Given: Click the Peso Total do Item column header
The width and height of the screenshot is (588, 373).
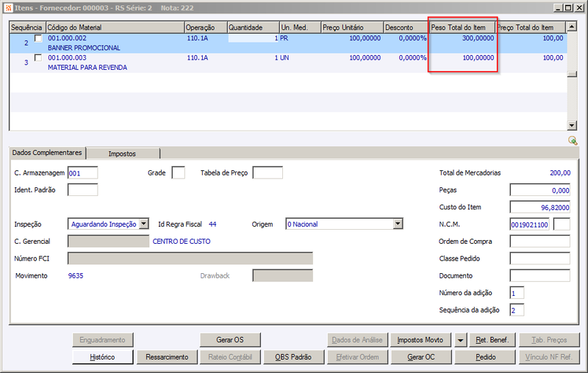Looking at the screenshot, I should tap(462, 27).
